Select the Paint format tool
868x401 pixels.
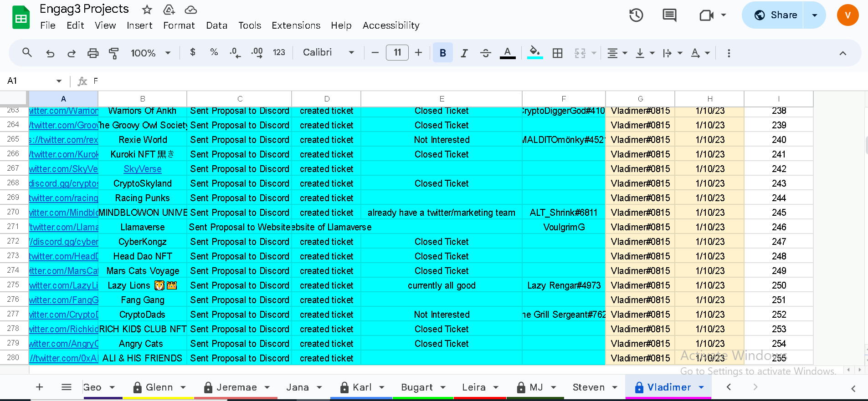(114, 53)
